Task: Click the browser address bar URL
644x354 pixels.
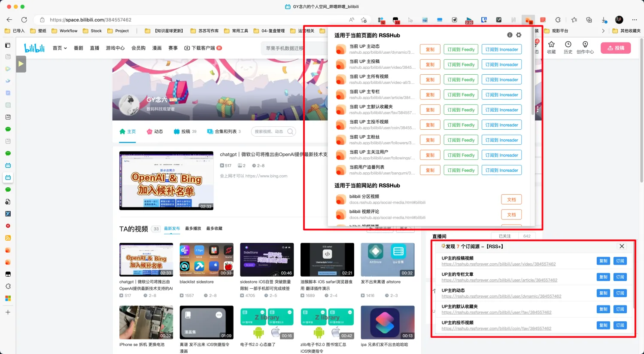Action: tap(91, 20)
